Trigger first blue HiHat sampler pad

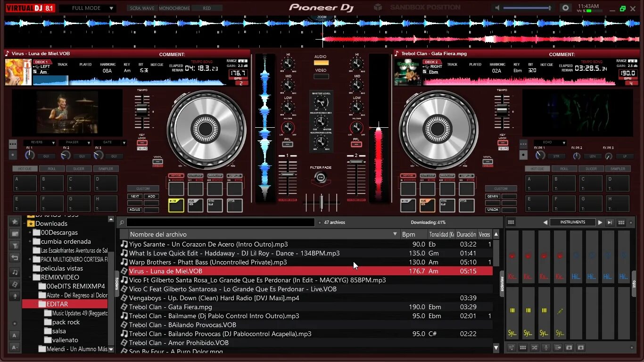tap(576, 256)
